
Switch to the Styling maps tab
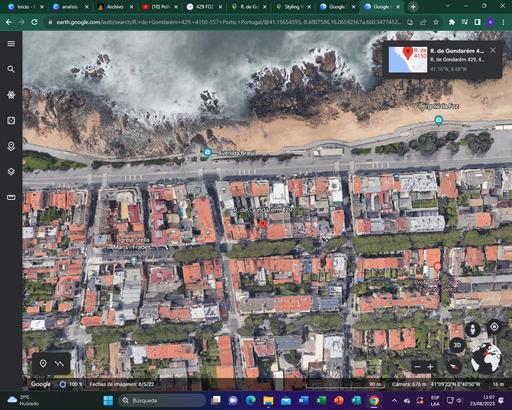point(293,7)
